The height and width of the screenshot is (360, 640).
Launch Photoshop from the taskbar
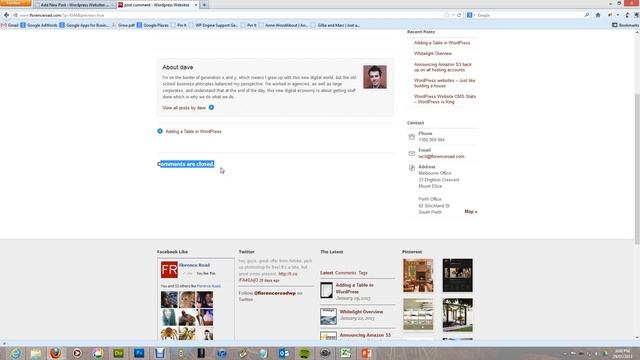coord(139,353)
